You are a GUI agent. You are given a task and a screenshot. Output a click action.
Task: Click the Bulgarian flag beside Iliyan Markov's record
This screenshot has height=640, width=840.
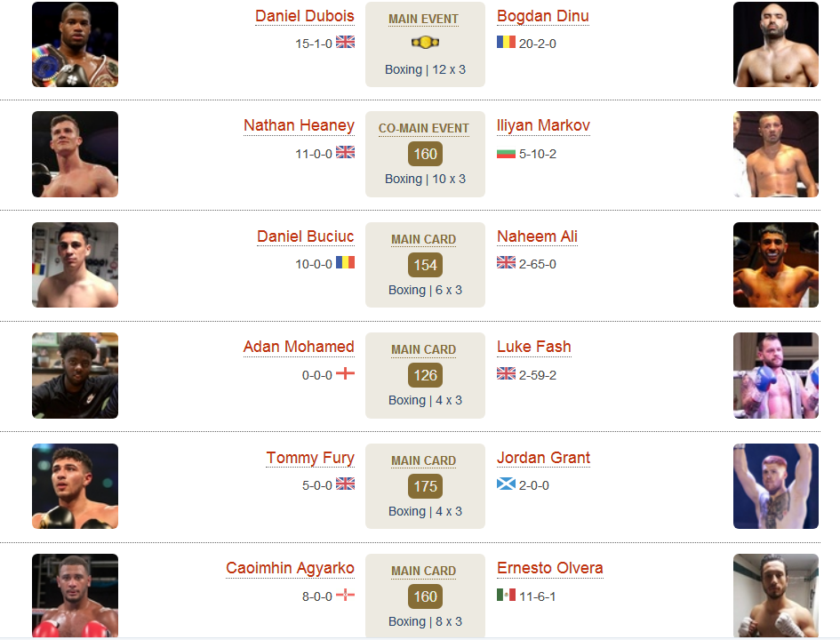506,154
